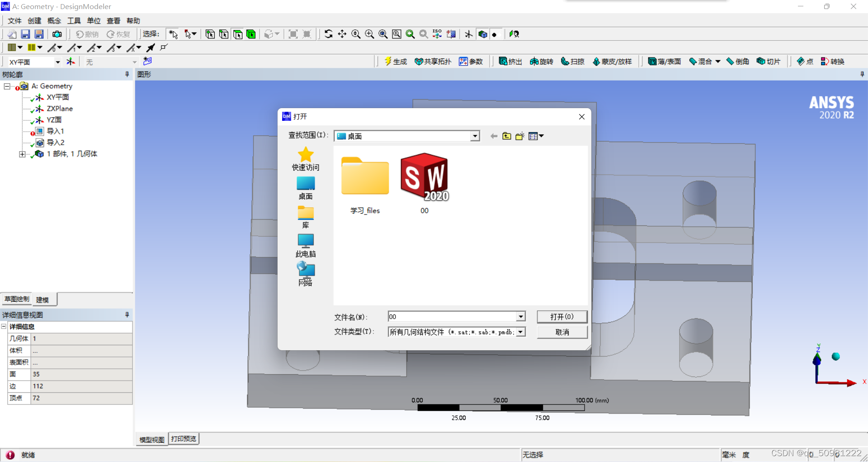Toggle the pin on 树轮廓 panel
868x462 pixels.
point(127,74)
